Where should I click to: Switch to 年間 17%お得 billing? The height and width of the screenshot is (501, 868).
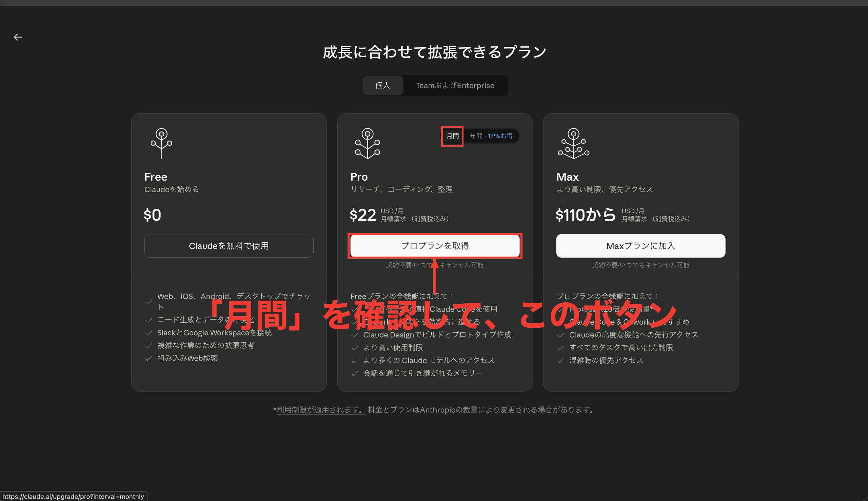[x=491, y=136]
